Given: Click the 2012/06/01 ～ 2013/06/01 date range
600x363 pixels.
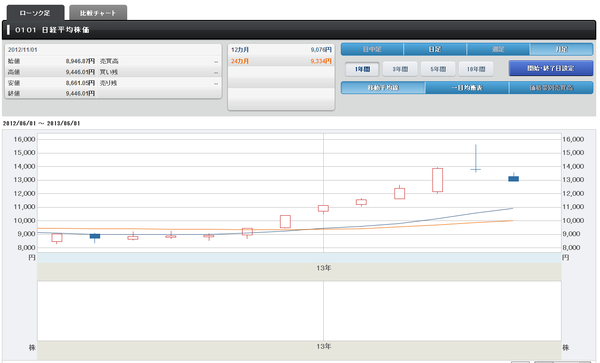Looking at the screenshot, I should 41,124.
